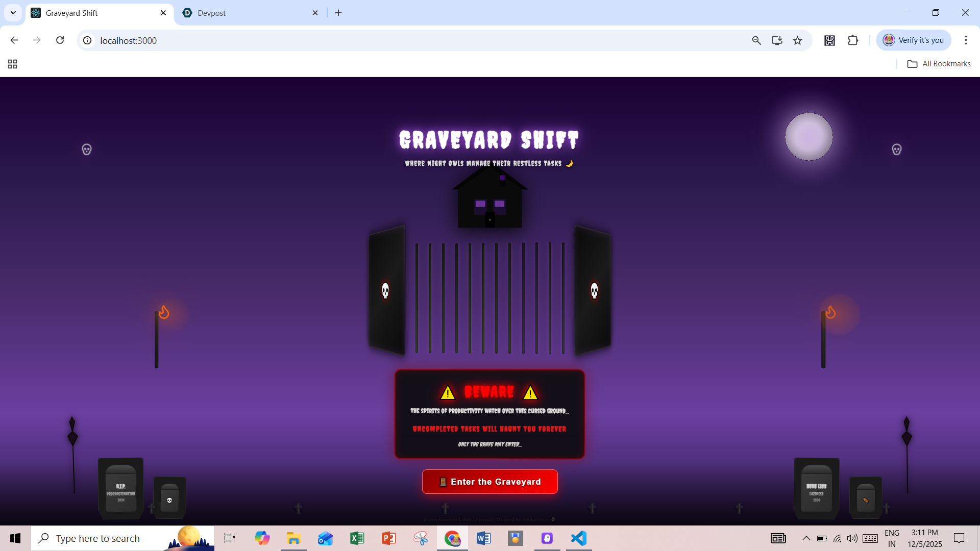980x551 pixels.
Task: Show hidden system tray icons
Action: [x=806, y=538]
